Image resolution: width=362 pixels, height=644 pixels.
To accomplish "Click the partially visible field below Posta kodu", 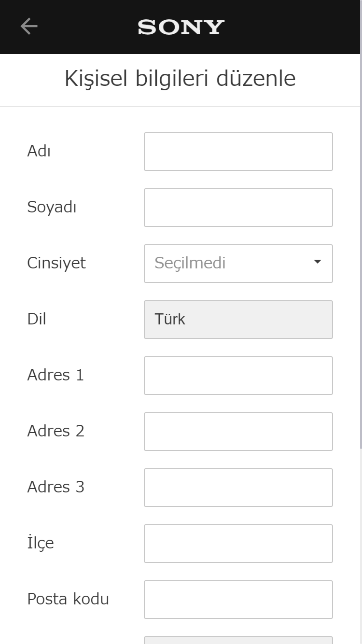I will tap(238, 640).
